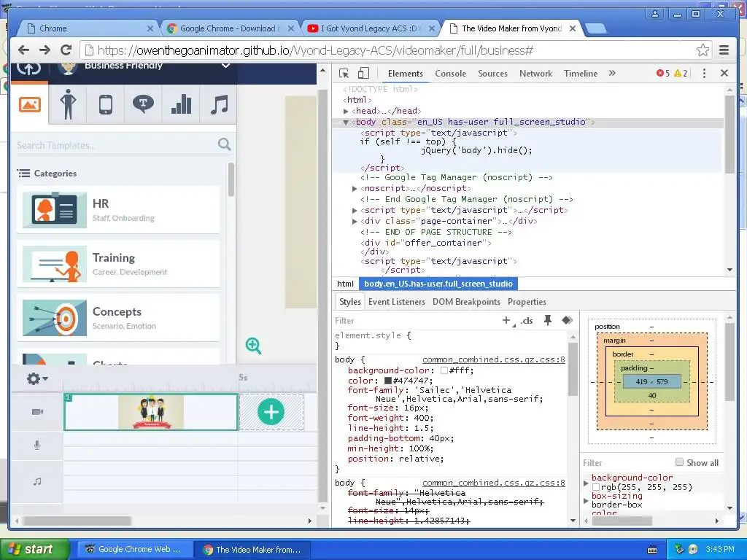Click the Styles animations diamond icon

tap(567, 320)
